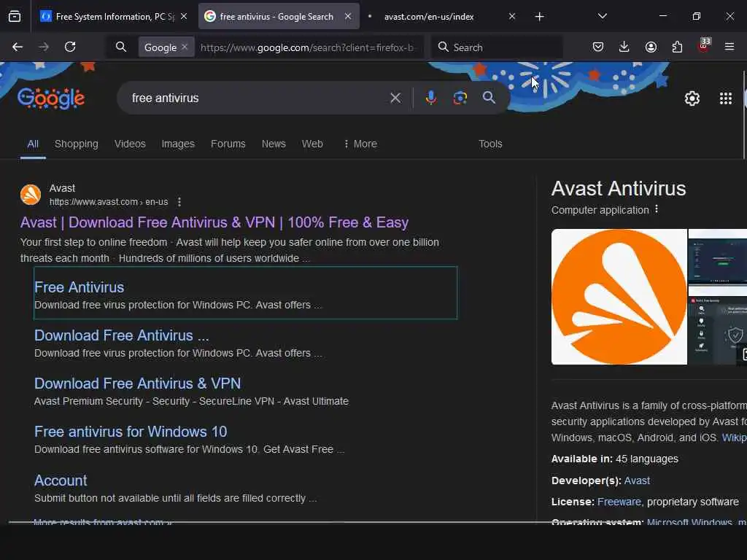Open the Downloads panel
Screen dimensions: 747x560
624,47
